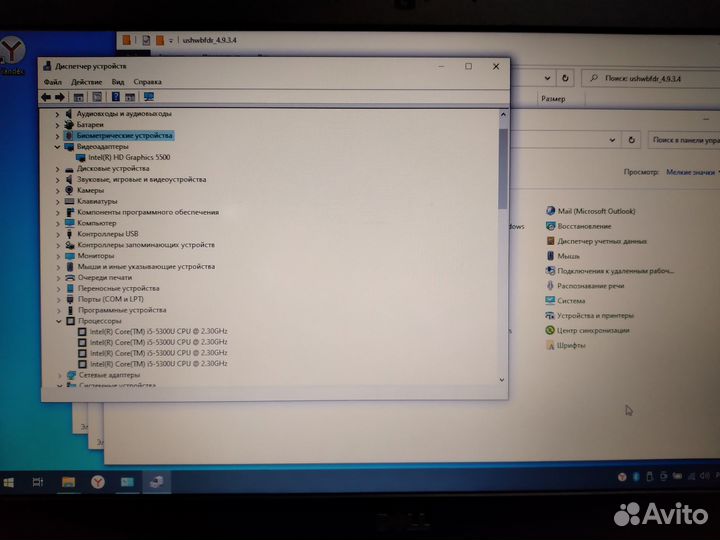Open the Файл menu
Screen dimensions: 720x540
[53, 82]
